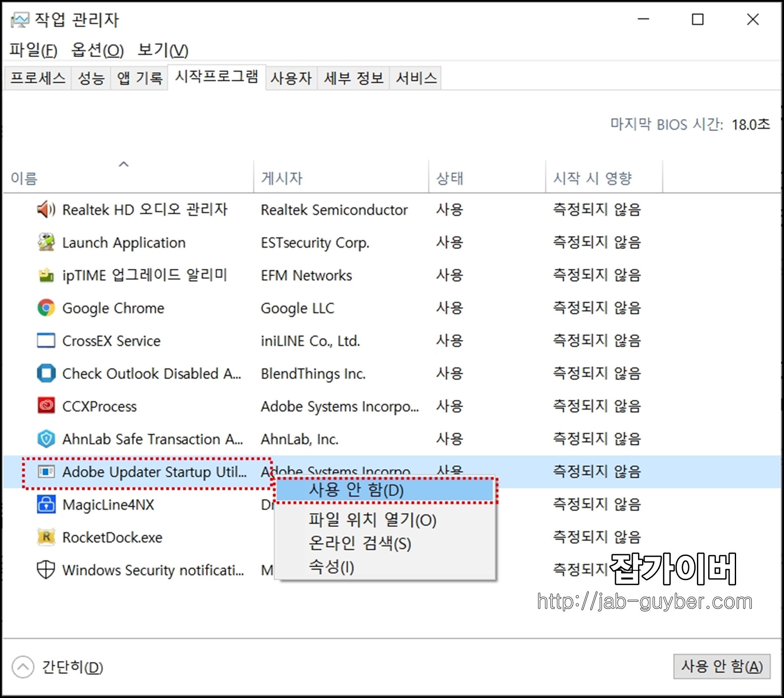784x698 pixels.
Task: Select the MagicLine4NX row name
Action: click(108, 505)
